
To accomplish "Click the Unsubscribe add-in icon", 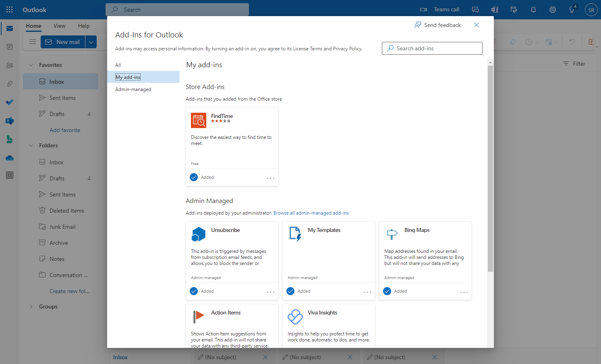I will (199, 234).
